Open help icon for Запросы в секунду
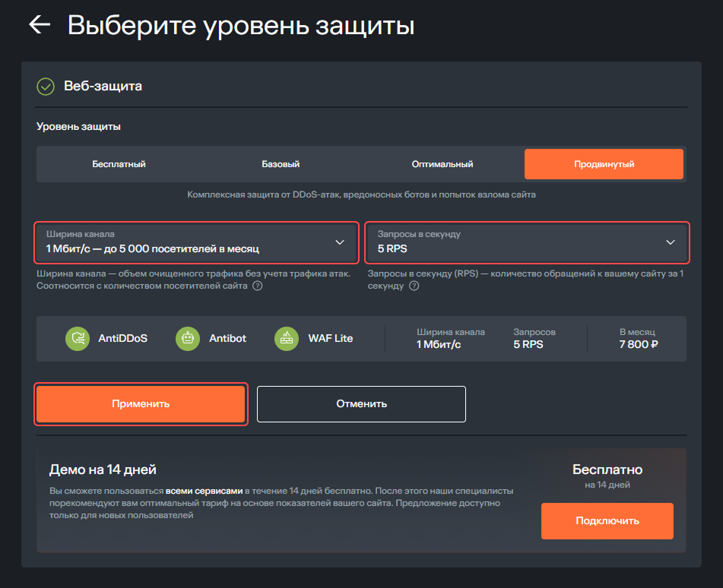723x588 pixels. [414, 286]
